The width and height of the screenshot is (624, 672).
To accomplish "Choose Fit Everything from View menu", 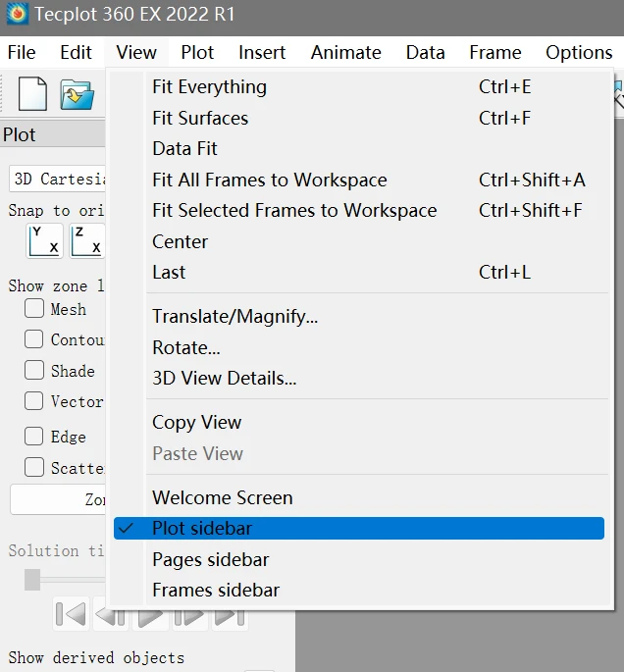I will 209,87.
